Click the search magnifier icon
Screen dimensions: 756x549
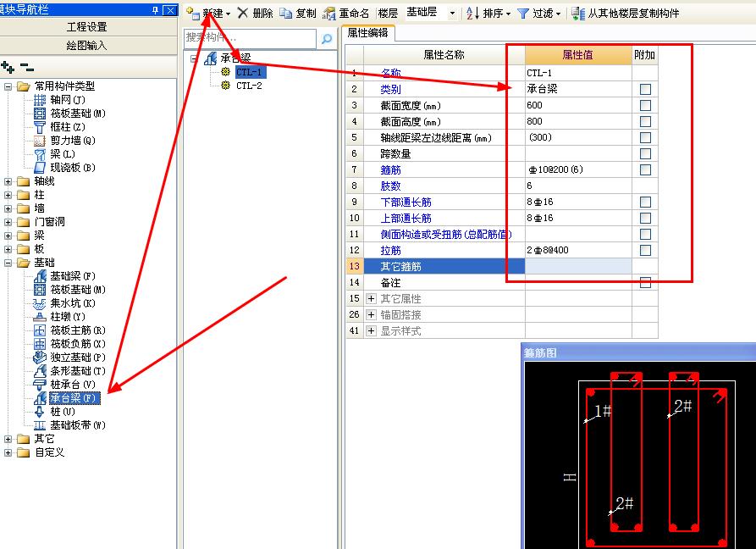coord(327,39)
